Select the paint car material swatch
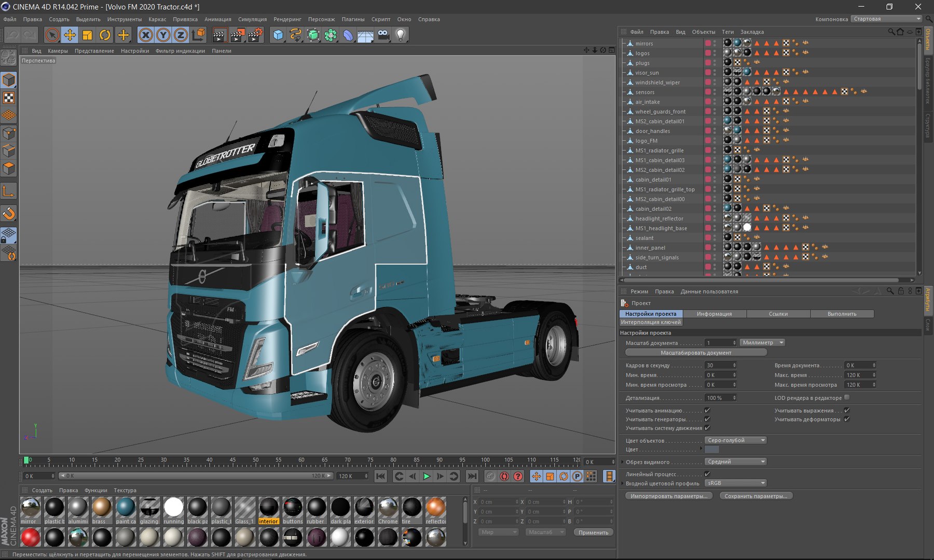Image resolution: width=934 pixels, height=560 pixels. (126, 511)
